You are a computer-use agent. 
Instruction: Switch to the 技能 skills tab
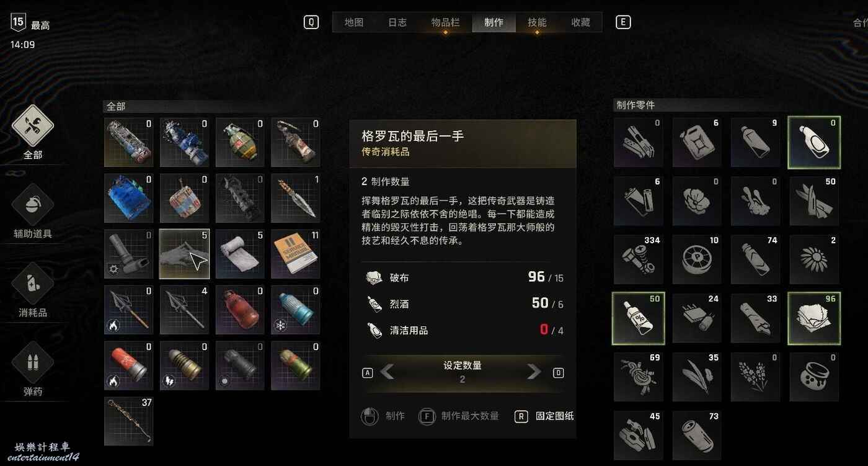537,22
